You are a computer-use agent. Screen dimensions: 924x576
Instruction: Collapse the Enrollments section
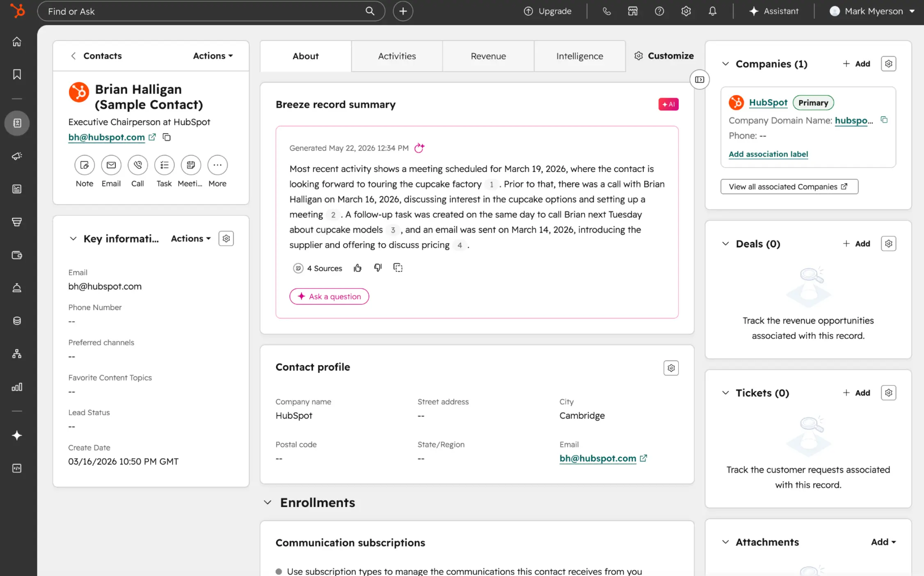(268, 502)
